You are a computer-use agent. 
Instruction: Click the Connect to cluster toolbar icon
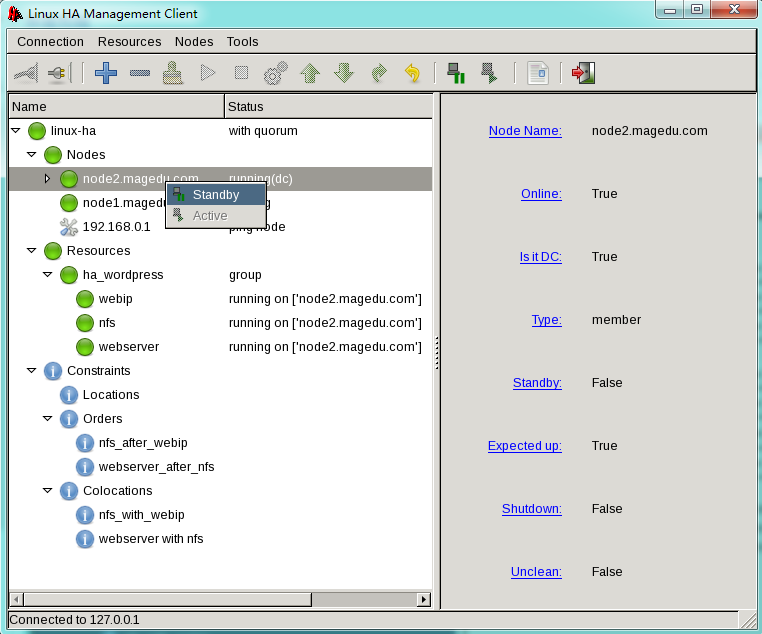[27, 73]
